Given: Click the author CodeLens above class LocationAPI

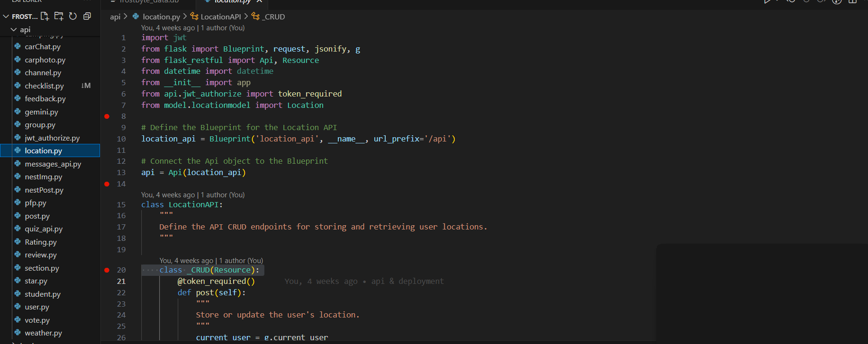Looking at the screenshot, I should [193, 195].
